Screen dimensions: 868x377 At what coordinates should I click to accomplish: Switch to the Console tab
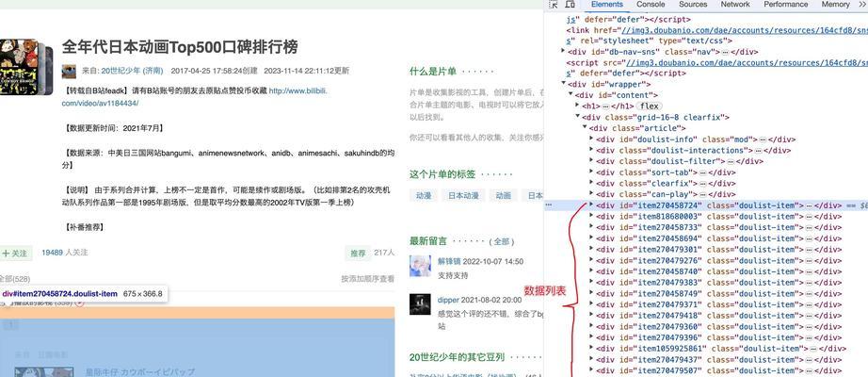point(651,5)
